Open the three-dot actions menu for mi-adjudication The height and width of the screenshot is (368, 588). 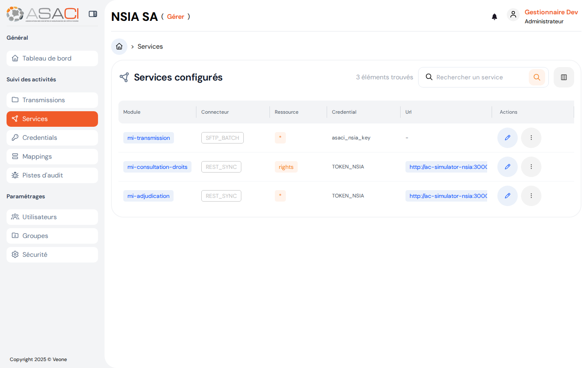(x=531, y=196)
